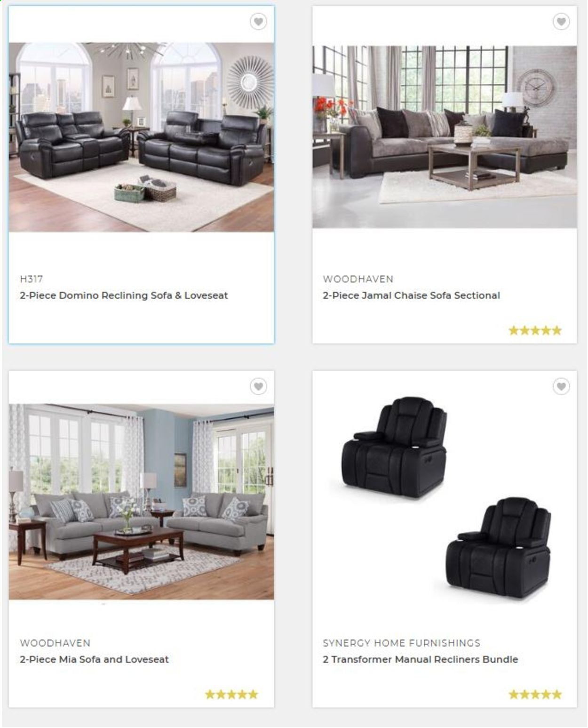Screen dimensions: 588x728
Task: Tap wishlist heart on Transformer Recliners Bundle
Action: pyautogui.click(x=561, y=386)
